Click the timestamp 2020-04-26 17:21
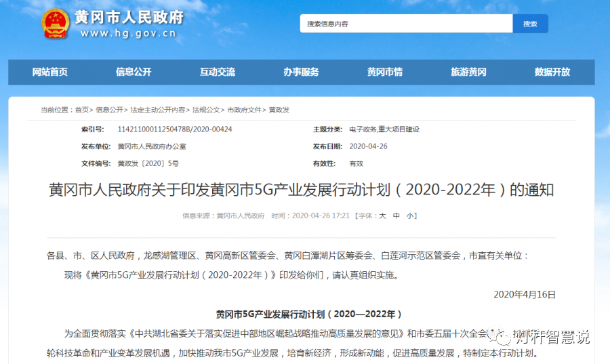610x364 pixels. tap(321, 216)
